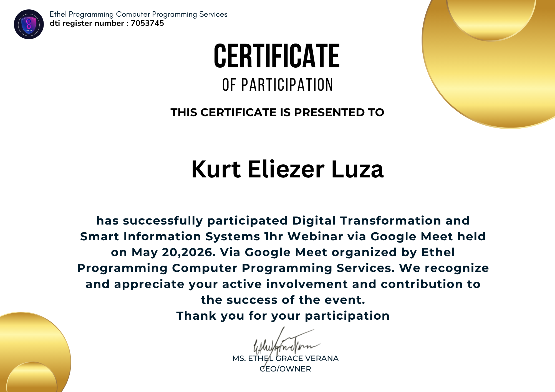
Task: Click 'dti register number : 7053745'
Action: [107, 23]
